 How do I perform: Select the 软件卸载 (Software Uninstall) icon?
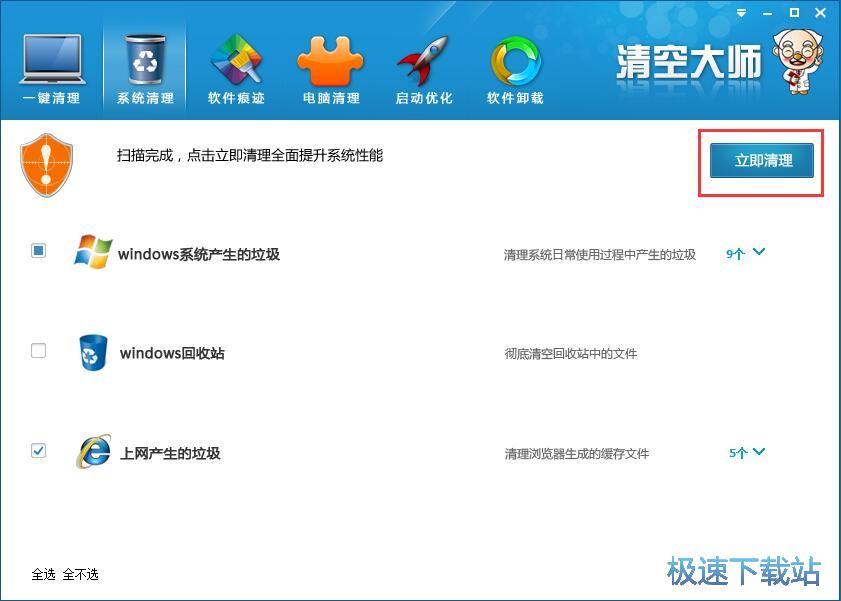[x=514, y=60]
